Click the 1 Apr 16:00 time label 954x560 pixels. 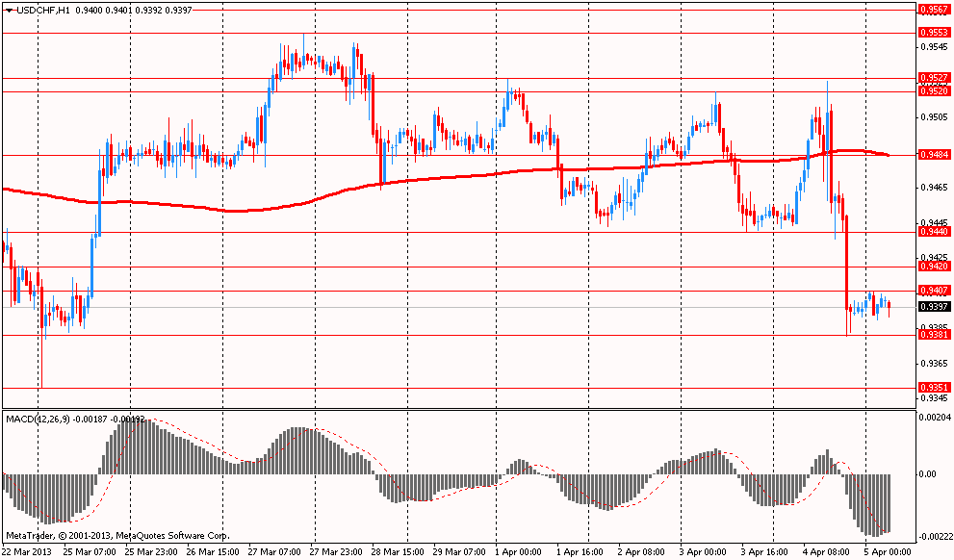pyautogui.click(x=580, y=552)
